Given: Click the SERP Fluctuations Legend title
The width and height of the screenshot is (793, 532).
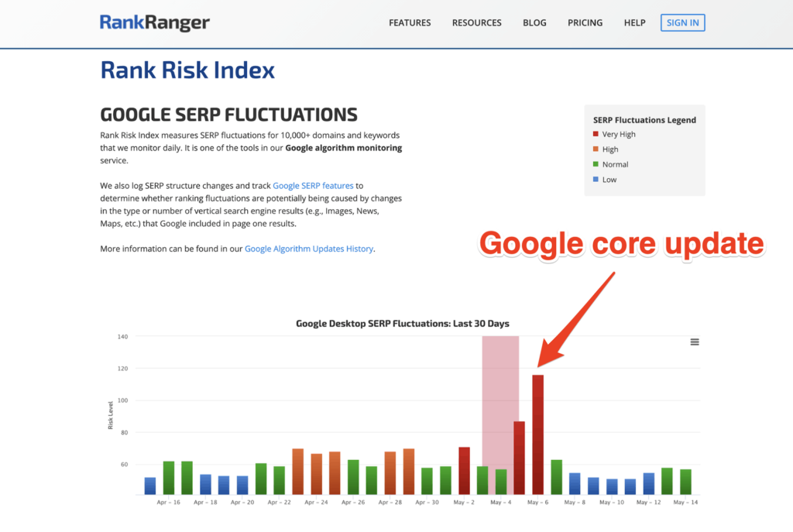Looking at the screenshot, I should tap(644, 120).
